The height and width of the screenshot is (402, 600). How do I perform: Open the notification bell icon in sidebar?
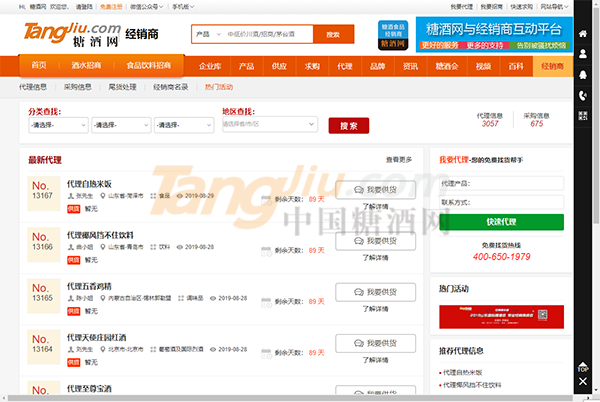pos(582,75)
